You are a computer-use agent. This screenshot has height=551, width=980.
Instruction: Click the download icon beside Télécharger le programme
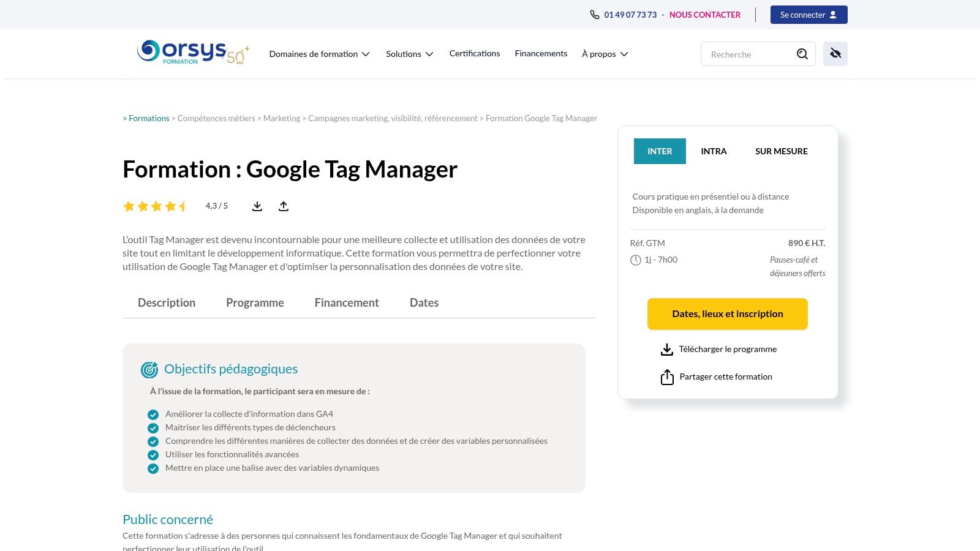pyautogui.click(x=667, y=350)
